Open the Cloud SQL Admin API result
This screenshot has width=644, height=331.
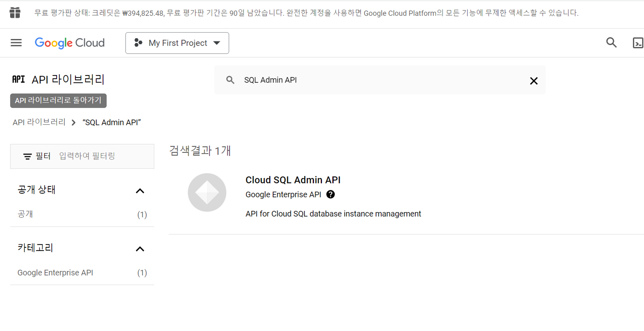coord(293,180)
